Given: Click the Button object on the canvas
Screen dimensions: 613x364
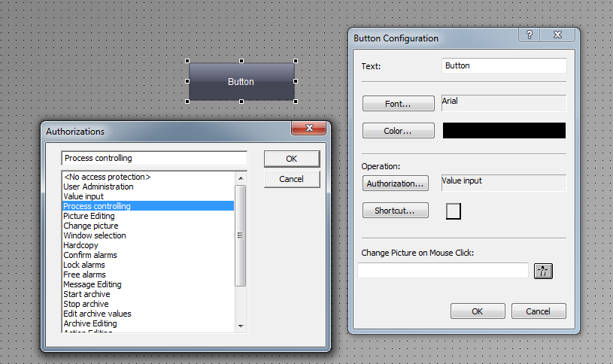Looking at the screenshot, I should click(x=241, y=81).
